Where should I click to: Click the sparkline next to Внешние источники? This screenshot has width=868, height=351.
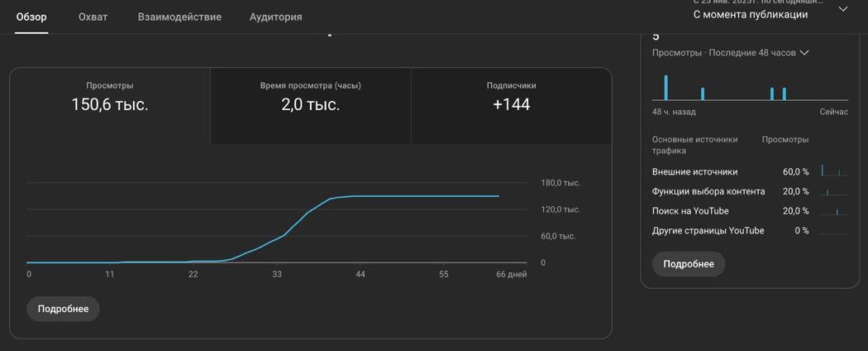pyautogui.click(x=834, y=171)
